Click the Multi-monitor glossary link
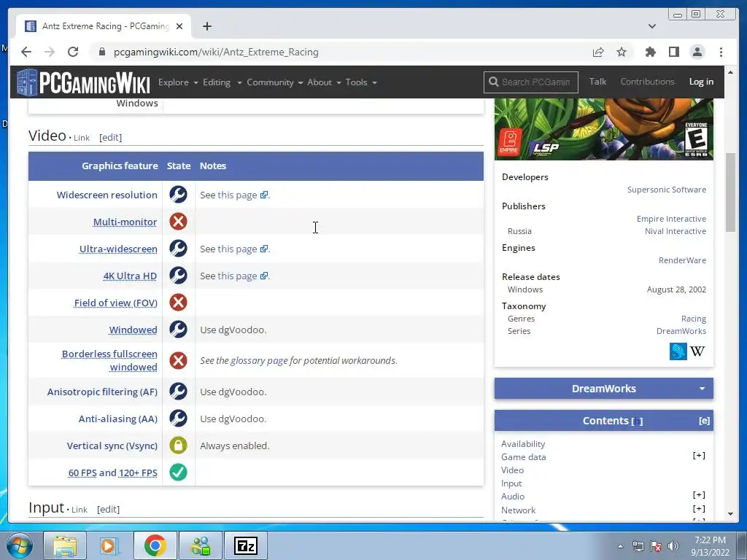The height and width of the screenshot is (560, 747). (x=125, y=222)
